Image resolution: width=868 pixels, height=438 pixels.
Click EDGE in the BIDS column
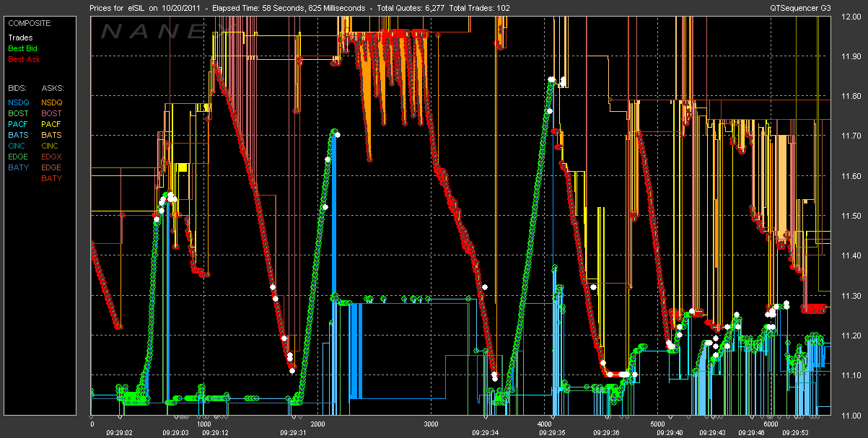19,157
